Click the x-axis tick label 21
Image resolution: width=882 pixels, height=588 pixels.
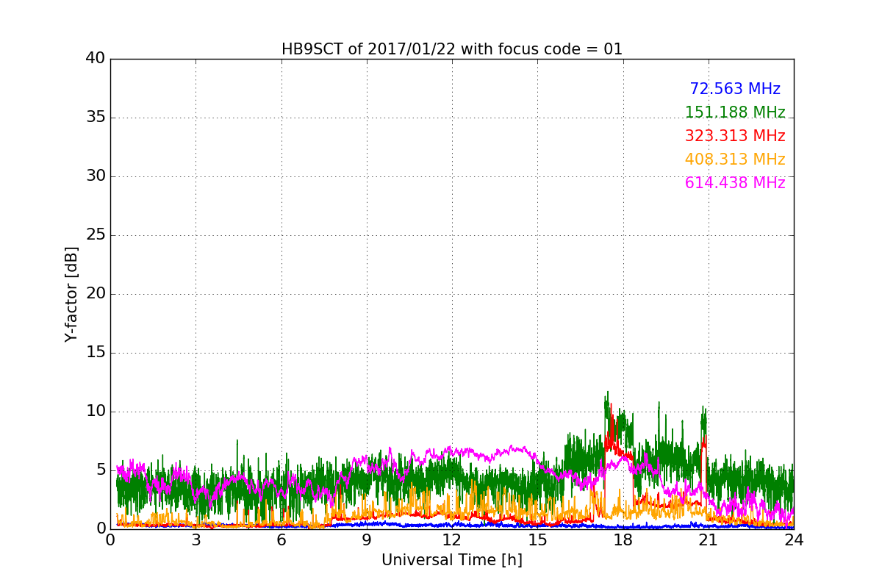pyautogui.click(x=709, y=540)
